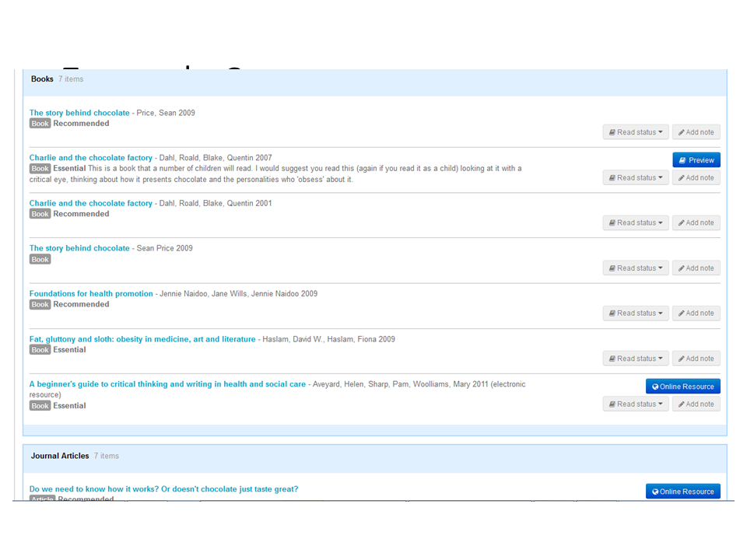Open Online Resource for chocolate journal article
This screenshot has height=560, width=747.
(x=682, y=492)
